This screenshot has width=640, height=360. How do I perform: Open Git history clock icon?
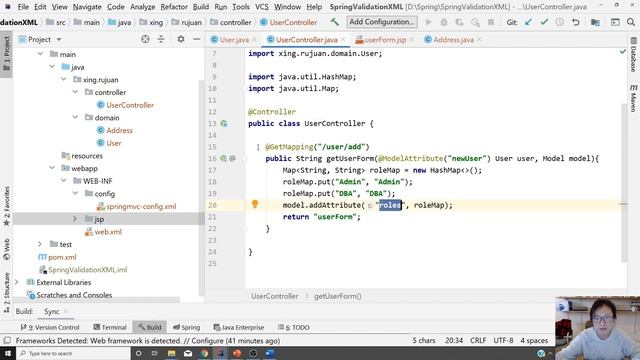coord(560,22)
